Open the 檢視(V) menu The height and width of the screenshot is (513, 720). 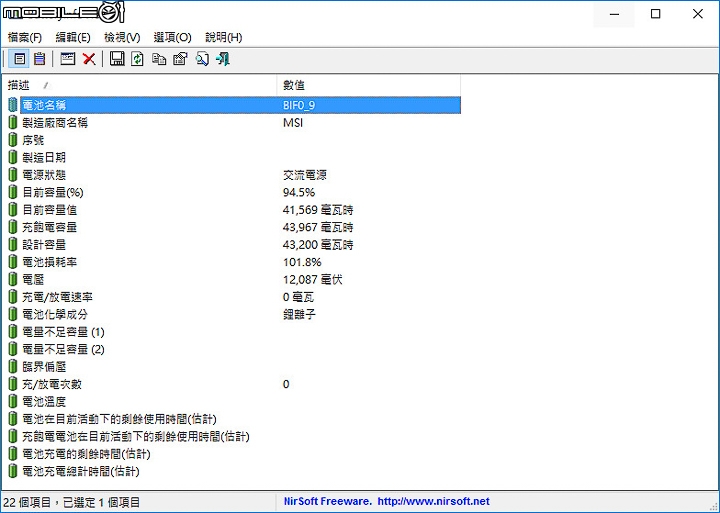[122, 37]
